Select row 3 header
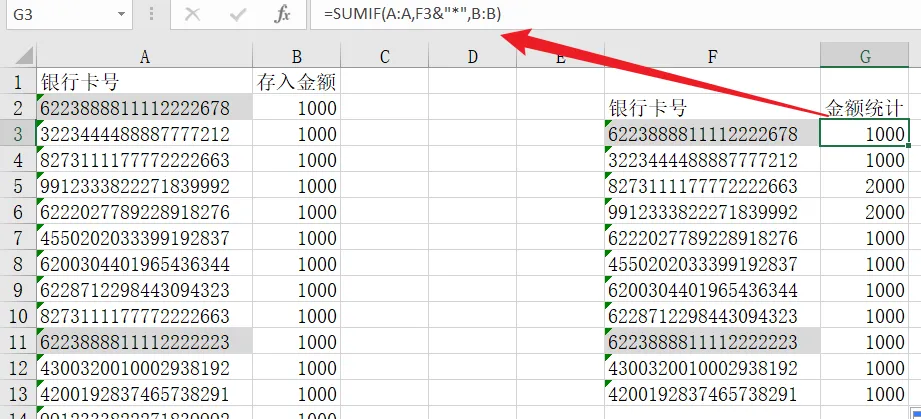 click(17, 133)
